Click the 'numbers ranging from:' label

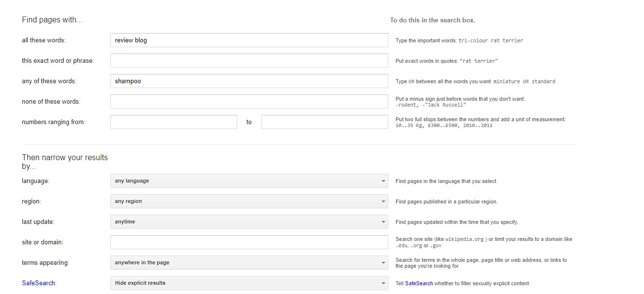(x=53, y=122)
